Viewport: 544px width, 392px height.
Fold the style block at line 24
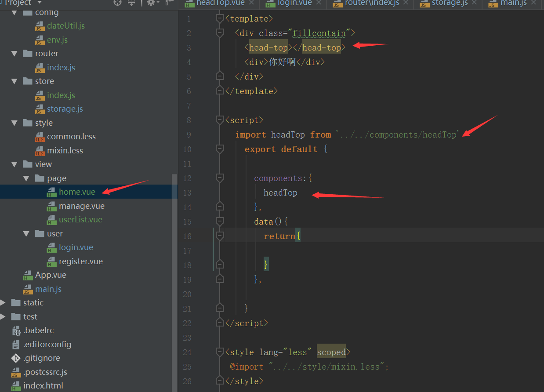click(220, 352)
